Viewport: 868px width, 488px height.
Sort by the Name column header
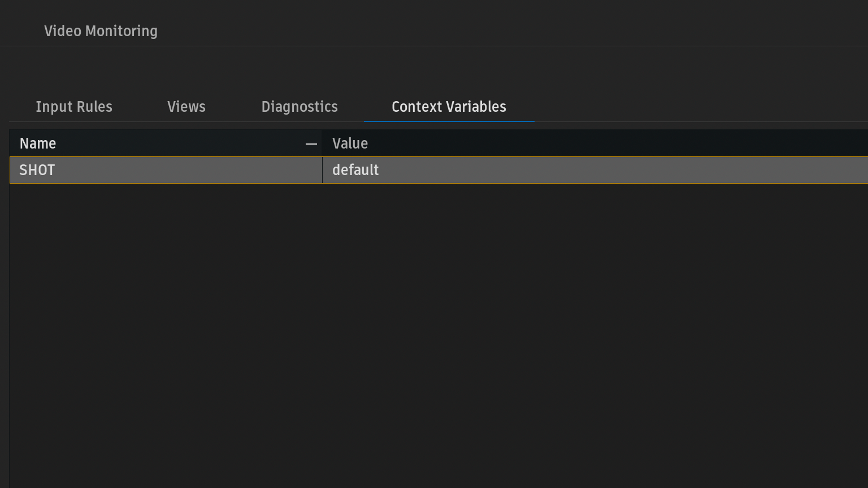click(38, 143)
